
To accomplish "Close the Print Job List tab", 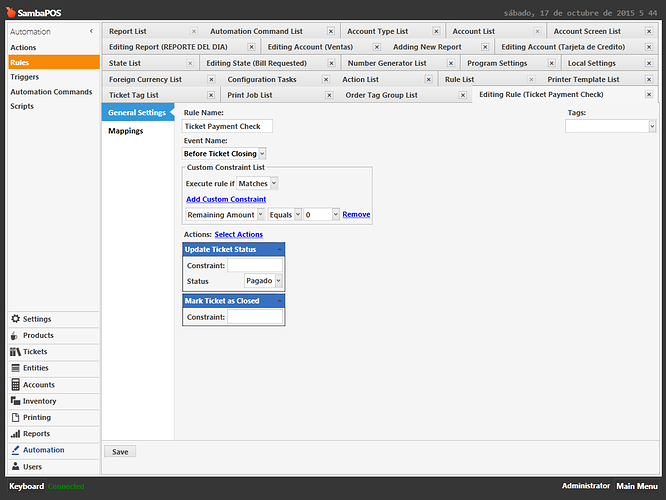I will (329, 95).
